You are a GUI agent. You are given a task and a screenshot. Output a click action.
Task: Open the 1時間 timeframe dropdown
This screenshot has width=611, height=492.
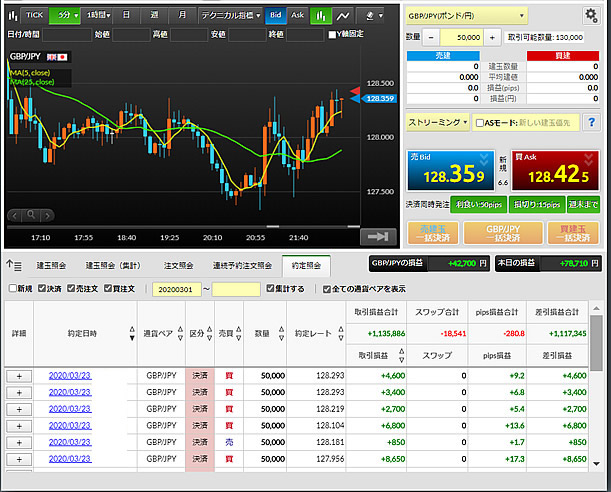point(98,16)
